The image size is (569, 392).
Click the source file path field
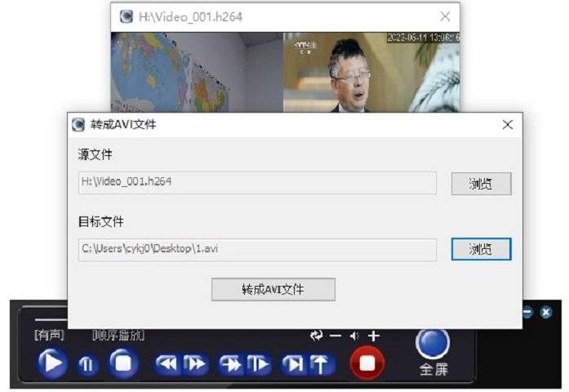pyautogui.click(x=257, y=183)
